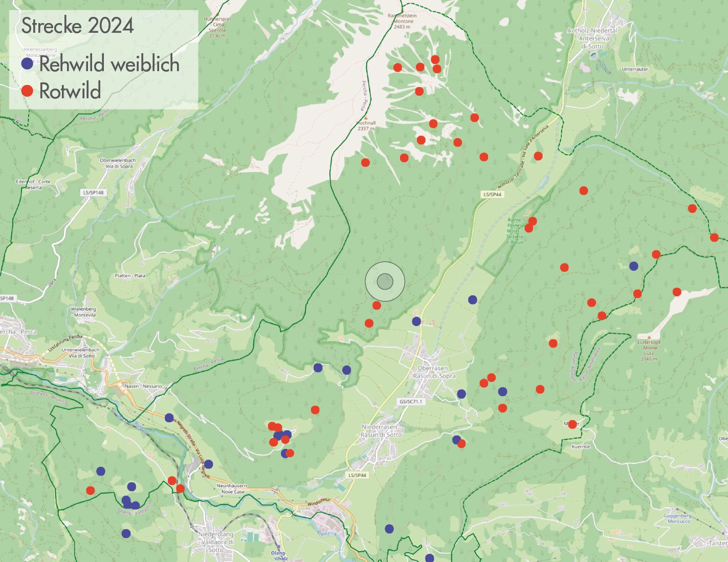Click the westernmost red Rotwild marker
Screen dimensions: 728x562
[91, 490]
